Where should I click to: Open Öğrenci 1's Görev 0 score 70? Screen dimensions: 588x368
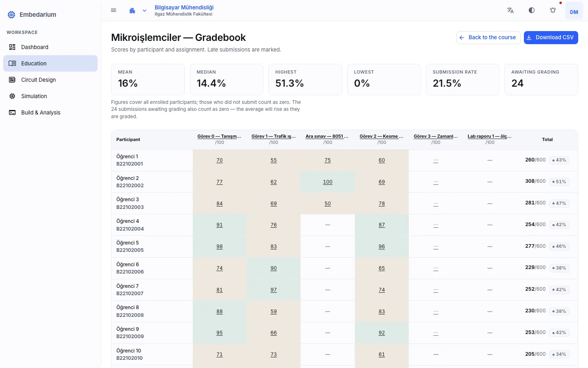(x=220, y=160)
